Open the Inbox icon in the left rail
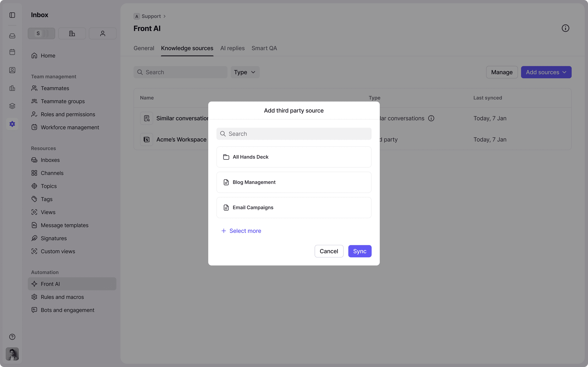This screenshot has width=588, height=367. click(12, 36)
